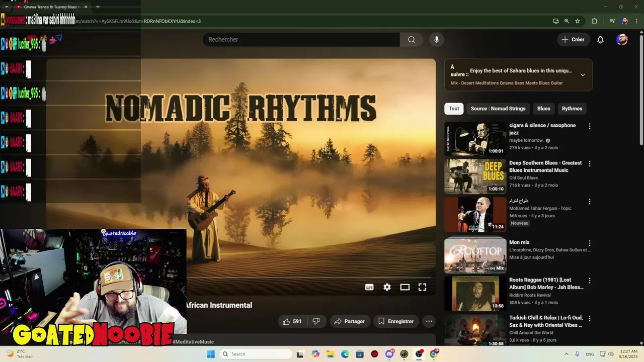This screenshot has height=362, width=644.
Task: Select Source : Nomad Strings chip
Action: click(x=498, y=109)
